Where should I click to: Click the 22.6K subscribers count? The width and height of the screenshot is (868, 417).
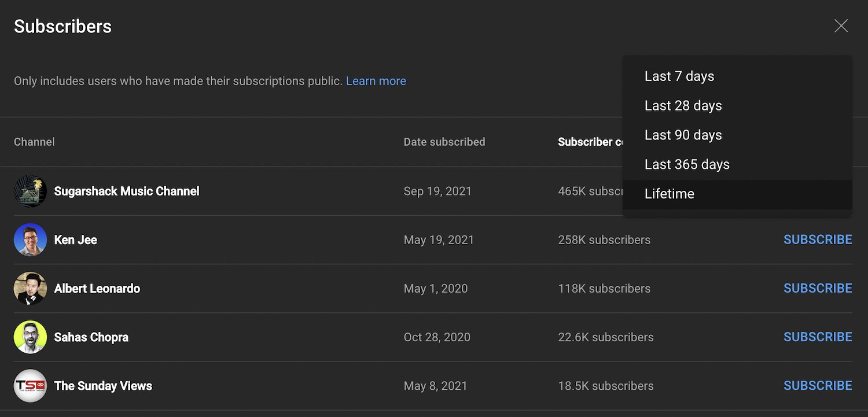pos(606,337)
